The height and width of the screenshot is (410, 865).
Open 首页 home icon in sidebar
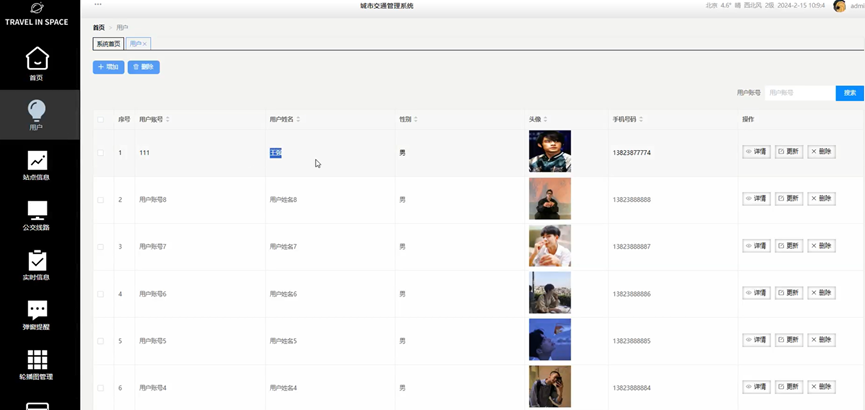point(37,58)
